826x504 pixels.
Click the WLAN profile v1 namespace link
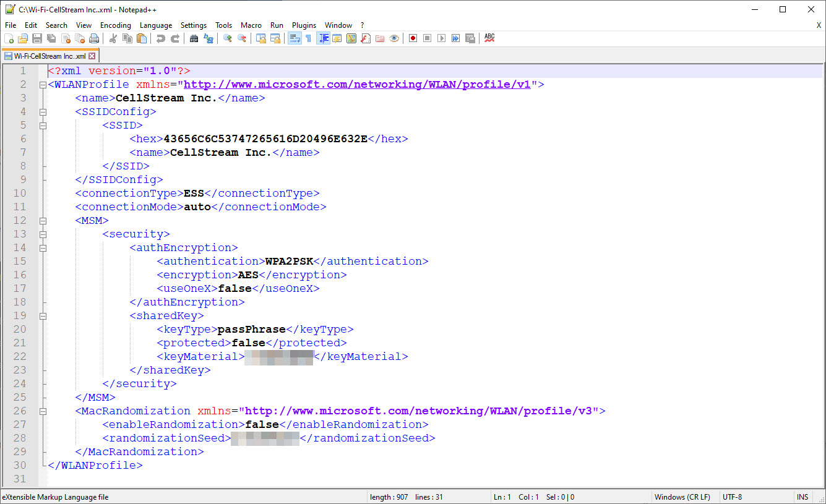[357, 85]
